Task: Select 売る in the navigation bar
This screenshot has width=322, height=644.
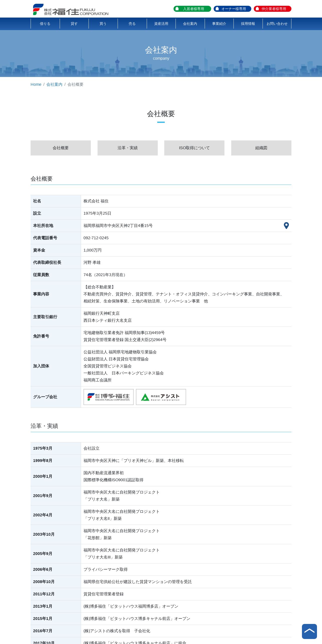Action: point(132,24)
